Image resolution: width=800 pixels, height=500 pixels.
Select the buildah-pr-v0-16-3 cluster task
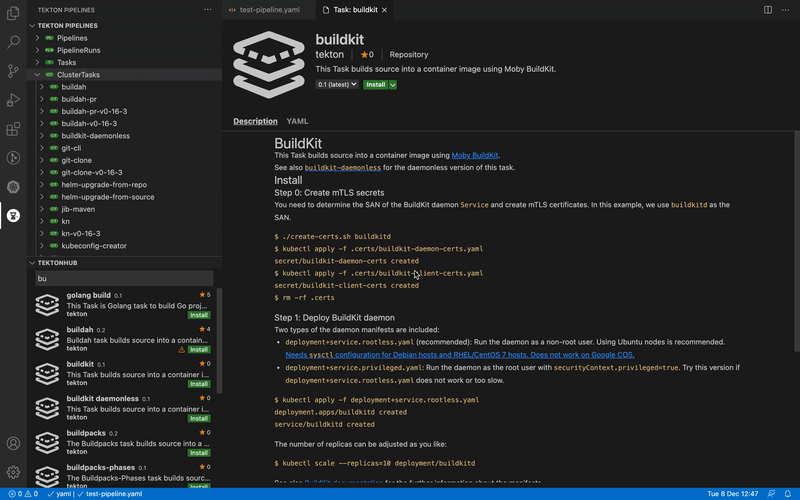94,111
